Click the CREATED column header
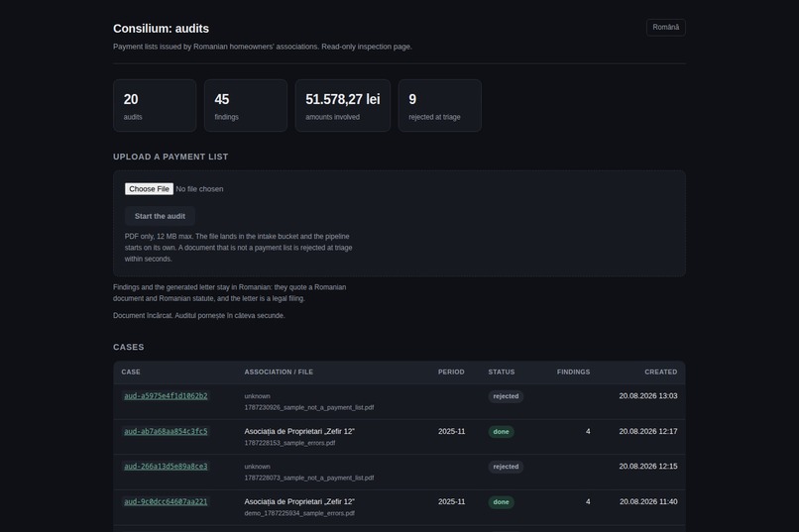The width and height of the screenshot is (799, 532). pyautogui.click(x=661, y=372)
